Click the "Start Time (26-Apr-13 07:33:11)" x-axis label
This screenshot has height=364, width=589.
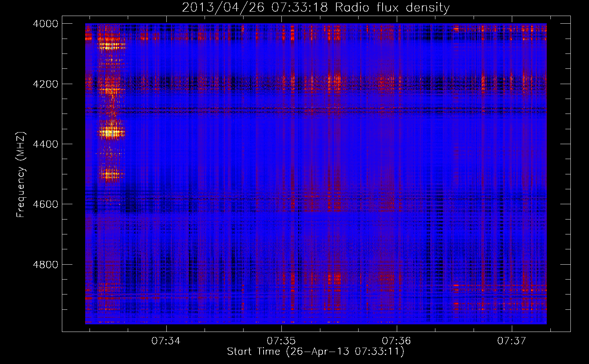316,352
